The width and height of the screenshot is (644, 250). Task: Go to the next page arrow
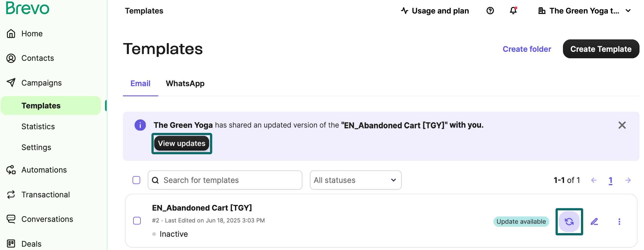628,180
